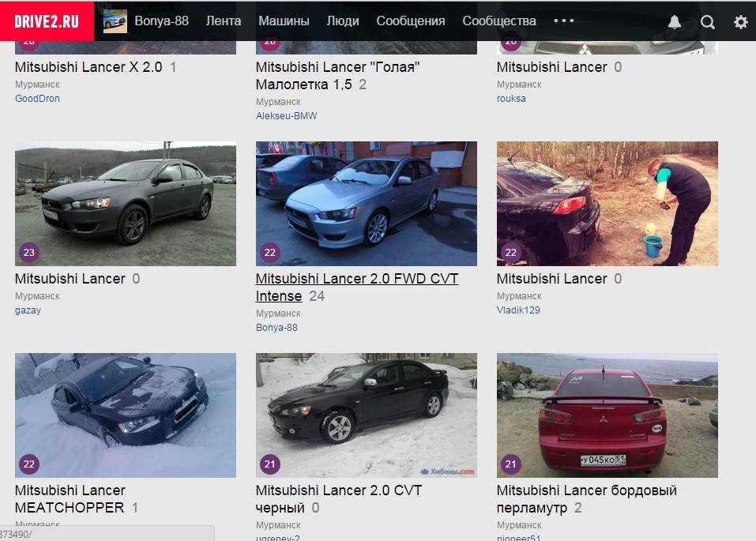This screenshot has width=756, height=541.
Task: Open the Лента menu item
Action: pos(224,21)
